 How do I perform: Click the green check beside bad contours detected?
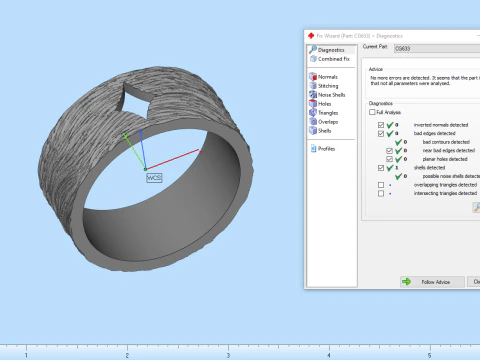tap(398, 142)
